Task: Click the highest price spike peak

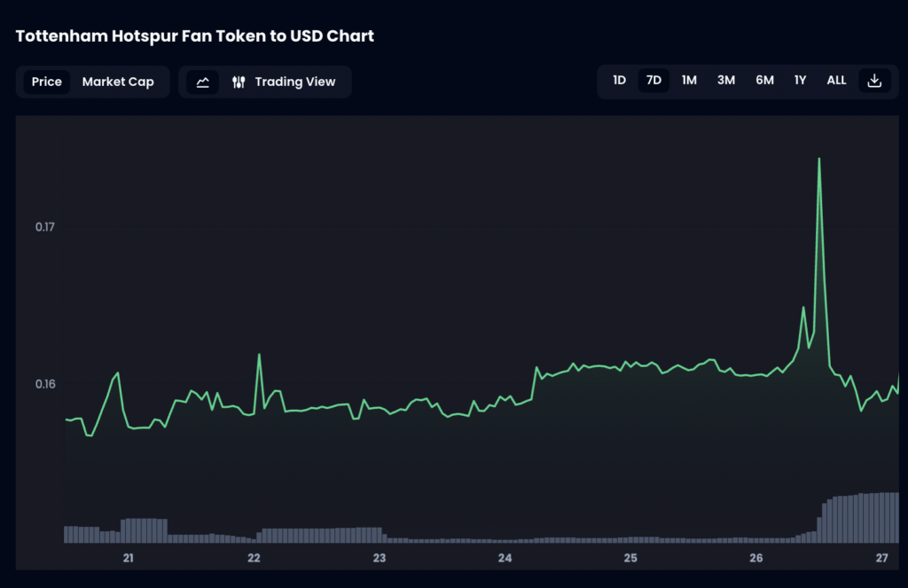Action: (x=818, y=160)
